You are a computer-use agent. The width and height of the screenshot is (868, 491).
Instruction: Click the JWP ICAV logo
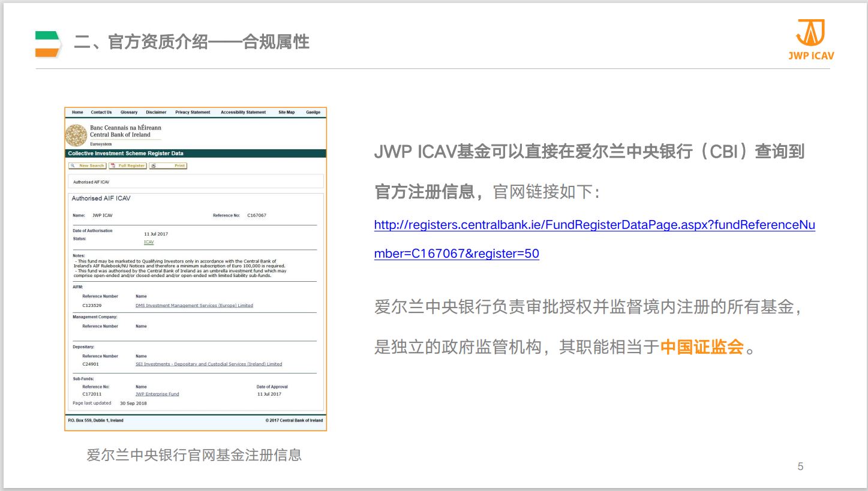coord(811,40)
